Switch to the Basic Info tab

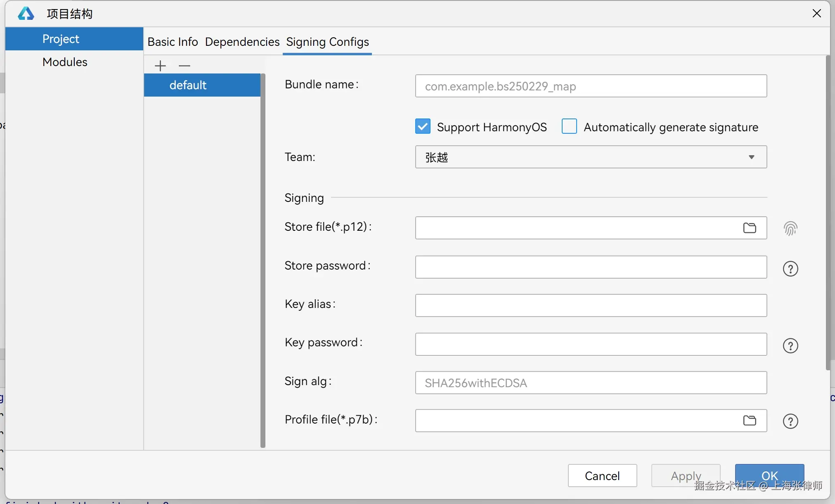[173, 42]
